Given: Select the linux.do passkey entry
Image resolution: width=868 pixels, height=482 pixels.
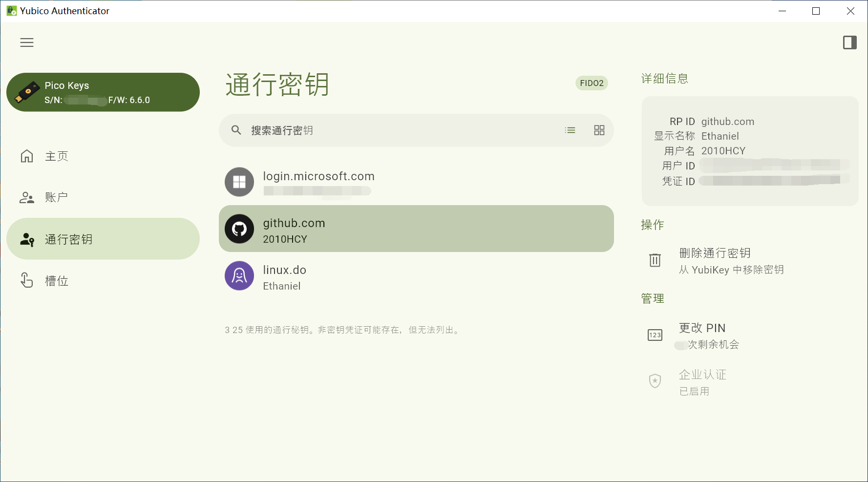Looking at the screenshot, I should coord(416,276).
